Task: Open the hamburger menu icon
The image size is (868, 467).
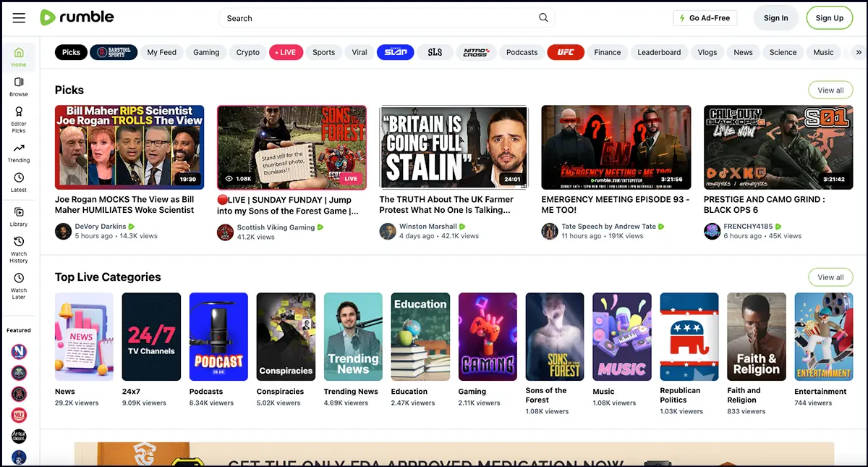Action: point(19,18)
